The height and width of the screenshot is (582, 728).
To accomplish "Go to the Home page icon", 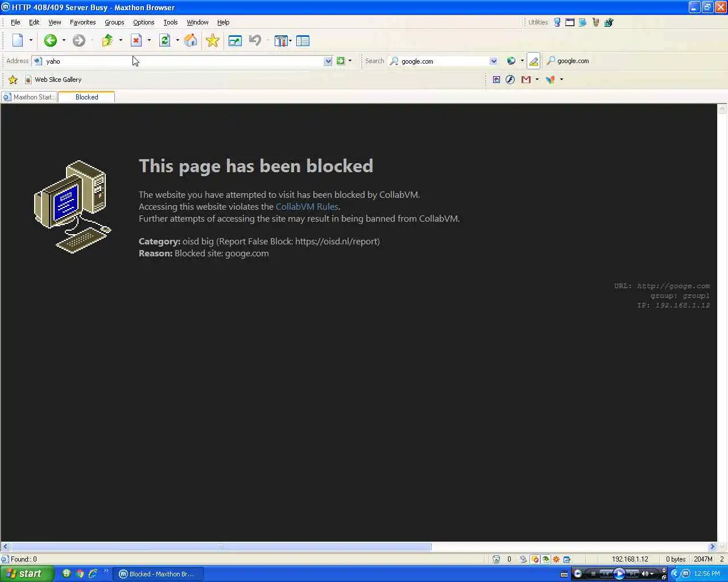I will (191, 40).
